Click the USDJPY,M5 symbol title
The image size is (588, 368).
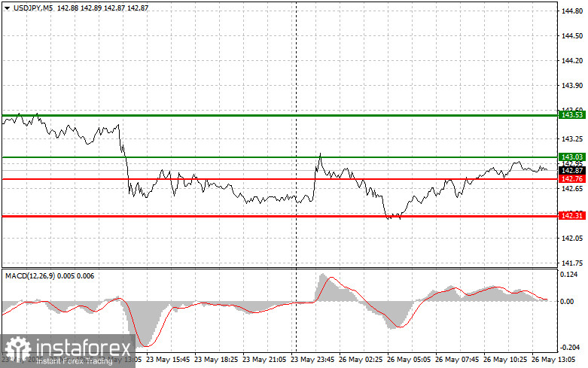(x=33, y=8)
